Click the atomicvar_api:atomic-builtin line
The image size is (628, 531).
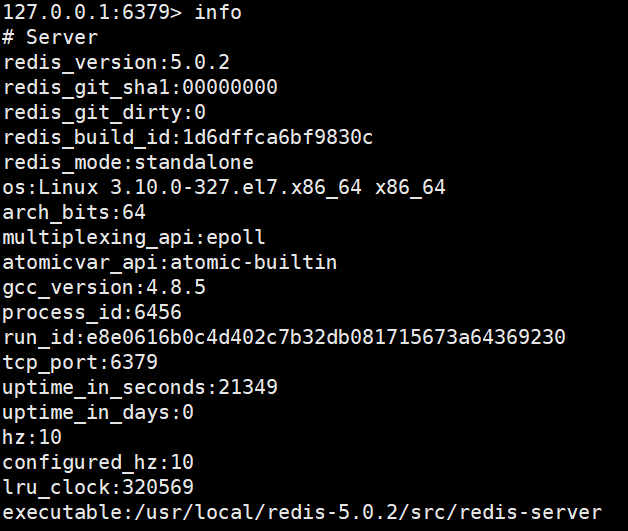170,262
